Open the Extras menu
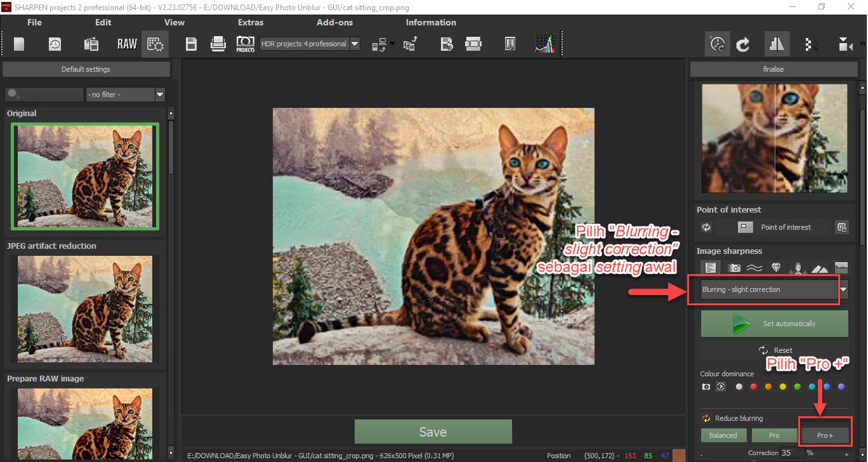The image size is (868, 462). tap(251, 22)
